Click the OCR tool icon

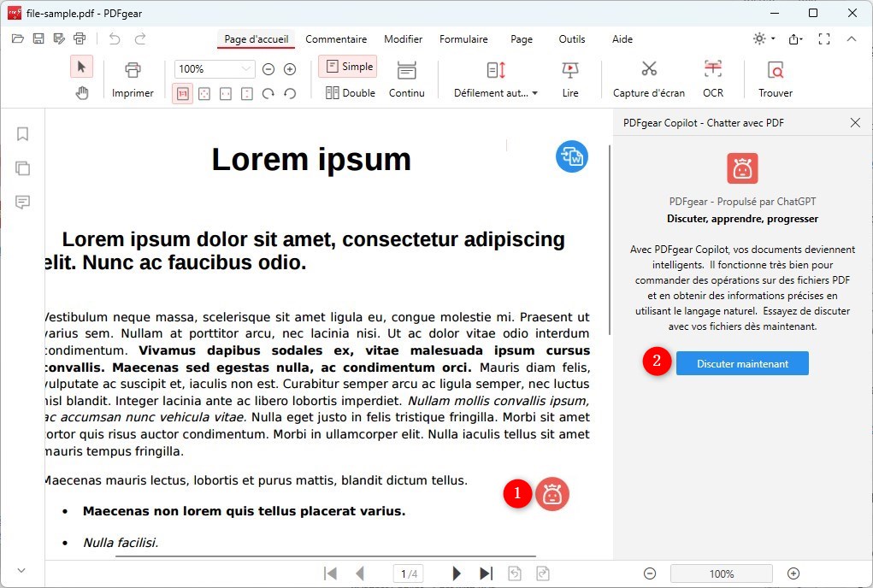(x=712, y=69)
